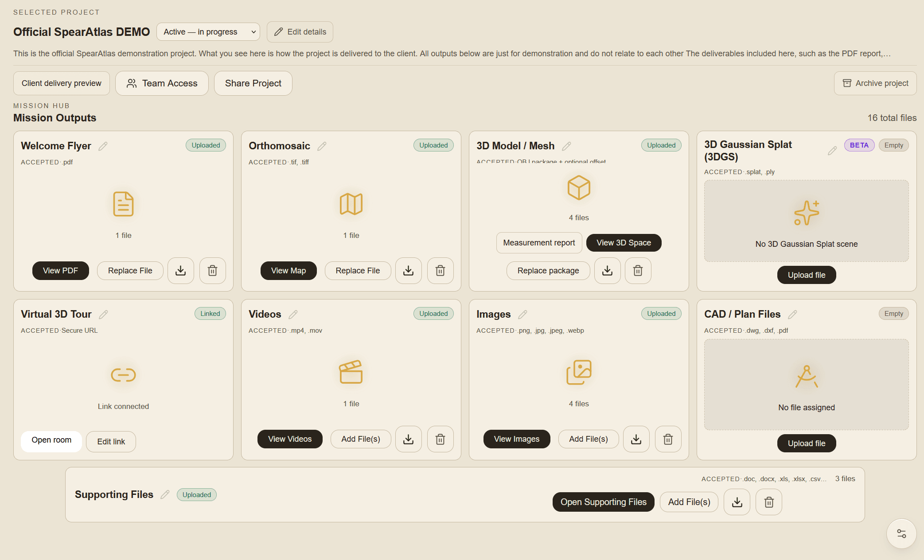Replace File on Orthomosaic card
The width and height of the screenshot is (924, 560).
click(358, 271)
